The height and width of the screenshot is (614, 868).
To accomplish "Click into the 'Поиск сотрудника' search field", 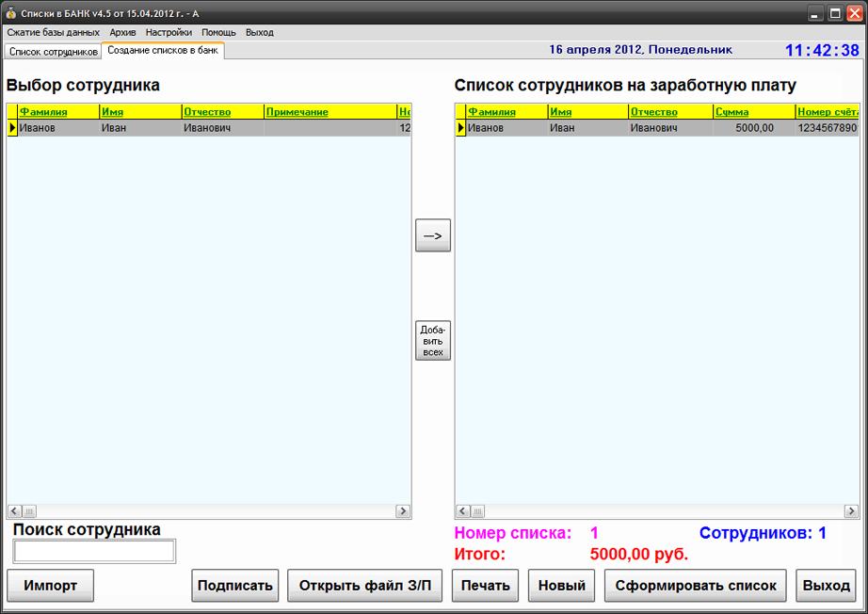I will point(94,551).
